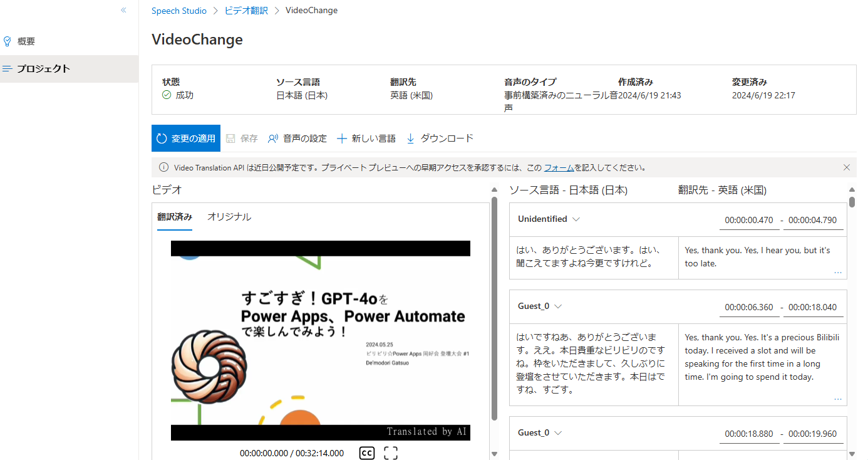Viewport: 868px width, 460px height.
Task: Open the フォーム preview access link
Action: pos(559,167)
